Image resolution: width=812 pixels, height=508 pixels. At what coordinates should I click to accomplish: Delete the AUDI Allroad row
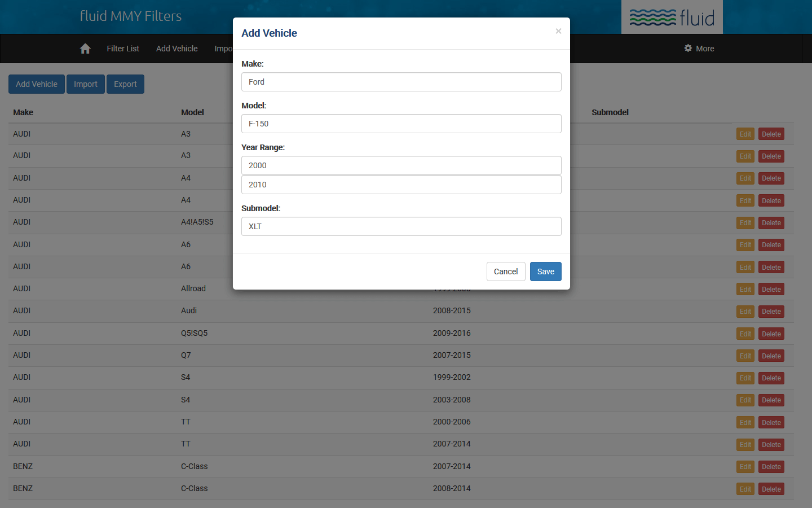pyautogui.click(x=771, y=290)
